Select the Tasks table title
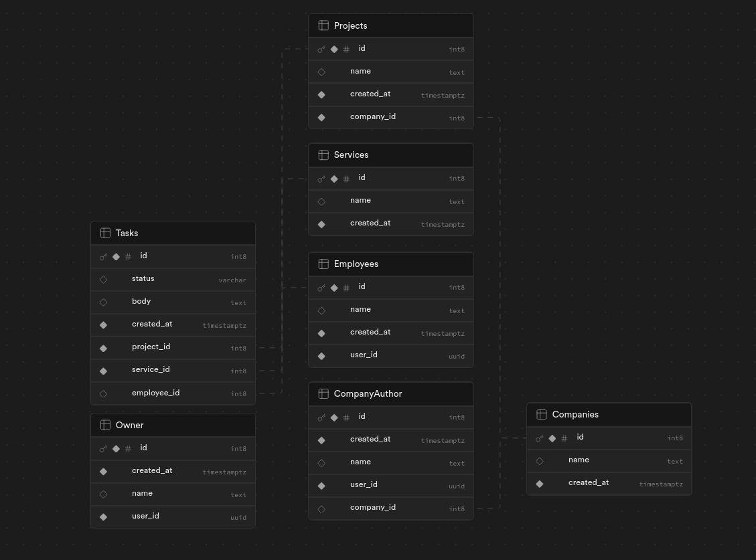Image resolution: width=756 pixels, height=560 pixels. pos(127,233)
